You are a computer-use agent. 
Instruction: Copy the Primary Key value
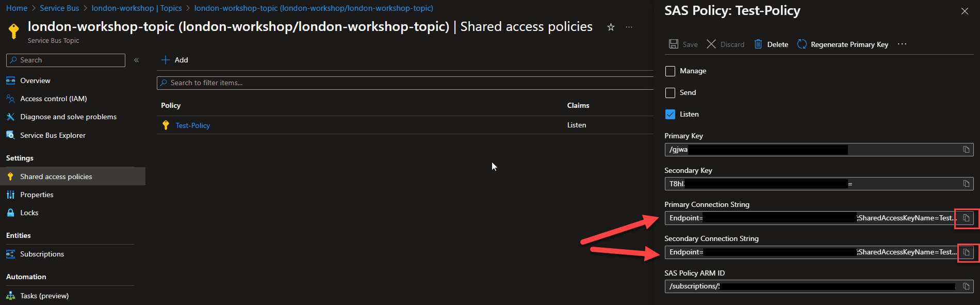[966, 150]
